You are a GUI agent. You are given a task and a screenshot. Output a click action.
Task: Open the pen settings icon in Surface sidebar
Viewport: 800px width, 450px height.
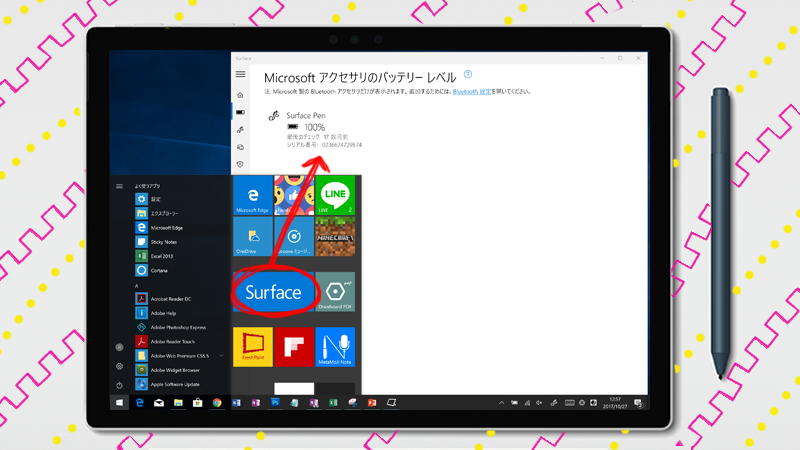[x=240, y=130]
